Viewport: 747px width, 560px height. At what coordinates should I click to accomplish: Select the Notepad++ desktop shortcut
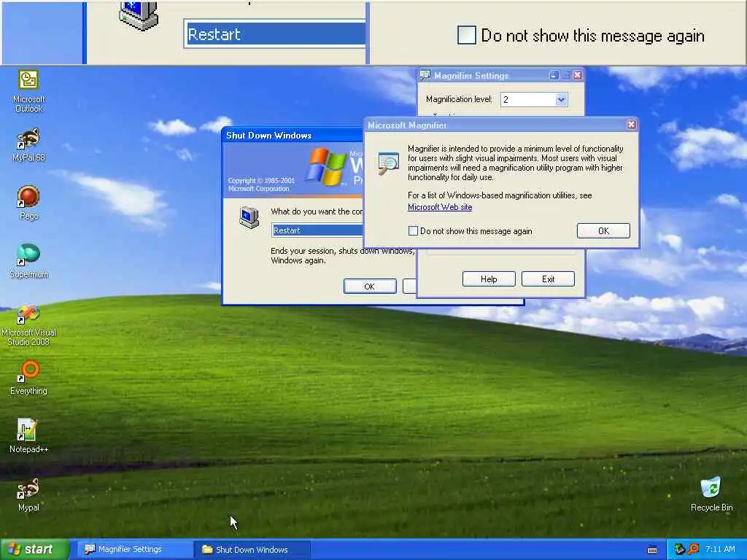click(x=28, y=435)
